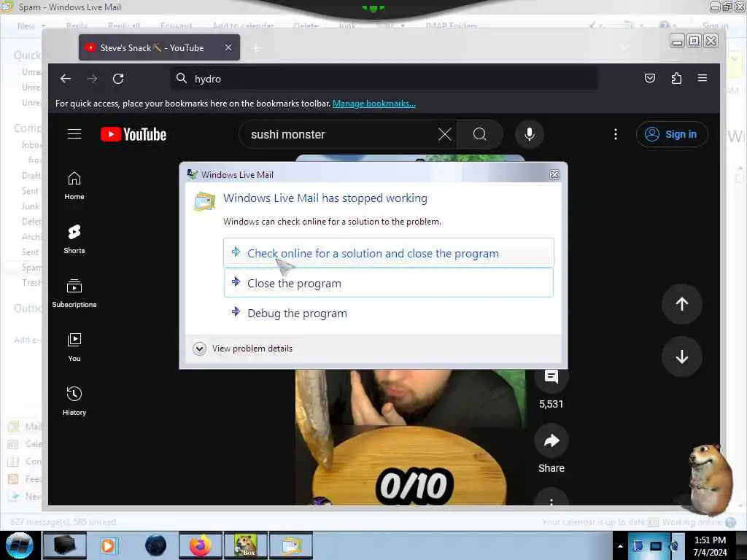Reload the current browser page
Screen dimensions: 747x560
pyautogui.click(x=118, y=79)
